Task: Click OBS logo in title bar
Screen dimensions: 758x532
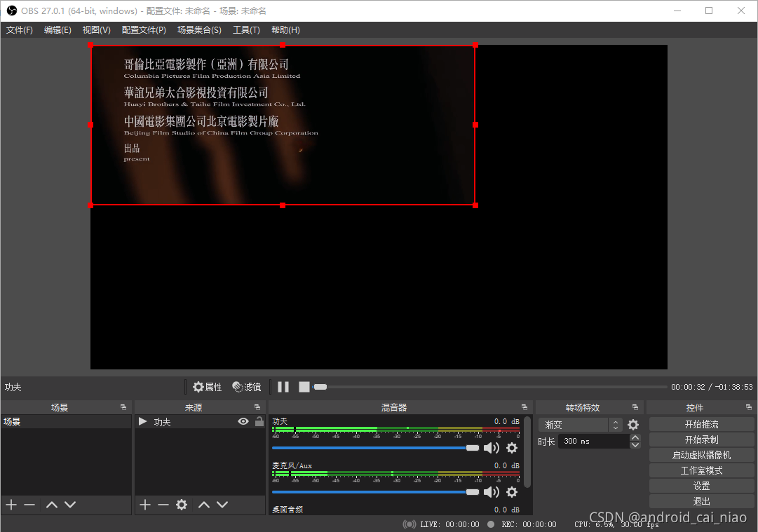Action: coord(12,11)
